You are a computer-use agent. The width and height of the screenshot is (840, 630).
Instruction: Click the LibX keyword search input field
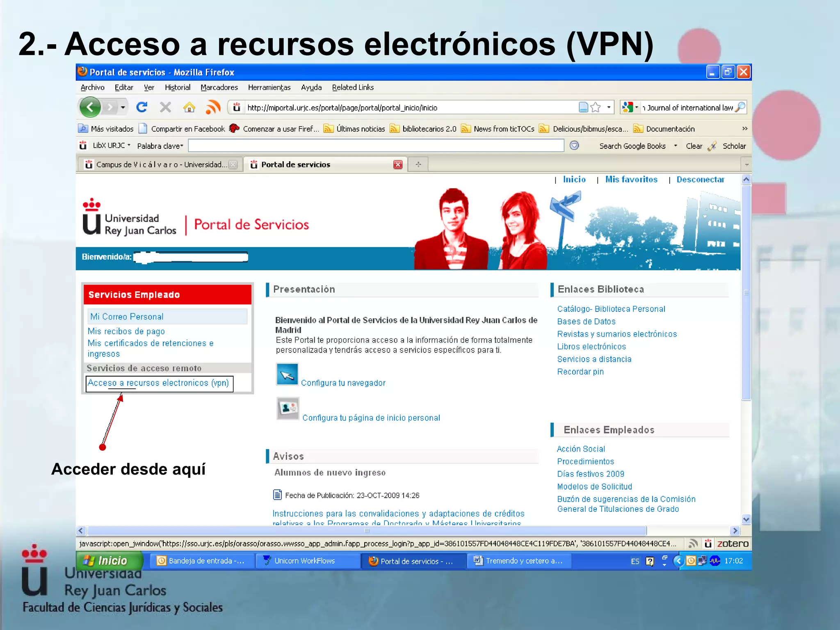[x=376, y=146]
